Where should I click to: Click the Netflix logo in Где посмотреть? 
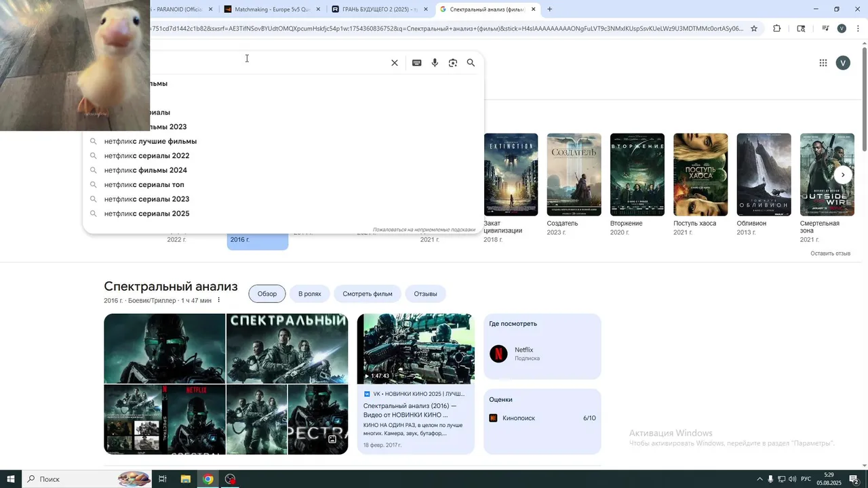tap(498, 354)
